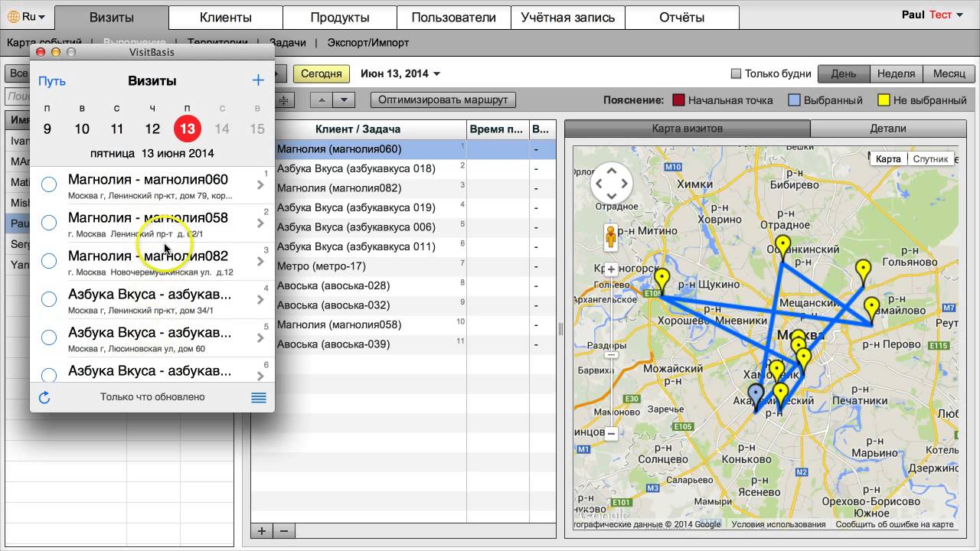This screenshot has height=551, width=980.
Task: Open details arrow for Магнолия - магнолия058
Action: pos(260,223)
